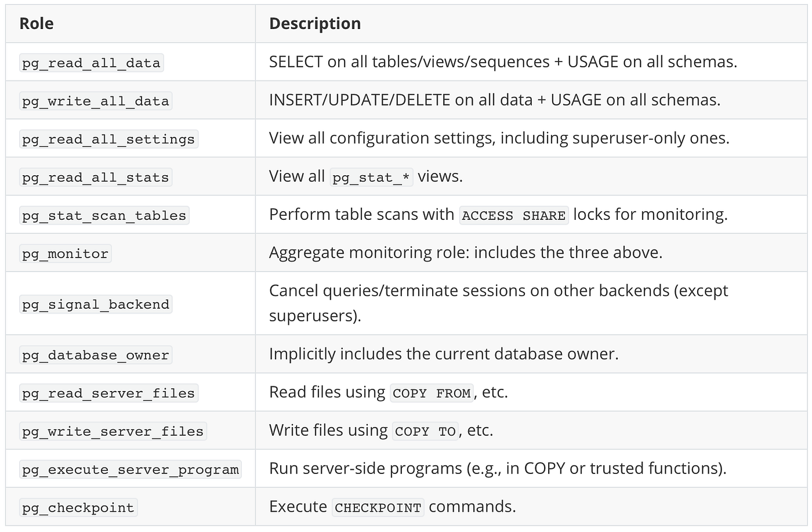Click the Description column header
Viewport: 812px width, 532px height.
click(x=315, y=24)
